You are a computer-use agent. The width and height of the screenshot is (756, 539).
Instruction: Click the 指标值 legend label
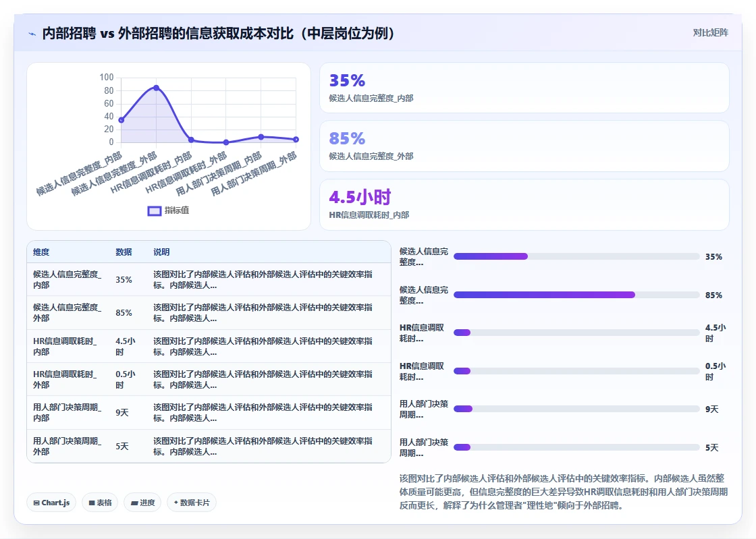[176, 210]
